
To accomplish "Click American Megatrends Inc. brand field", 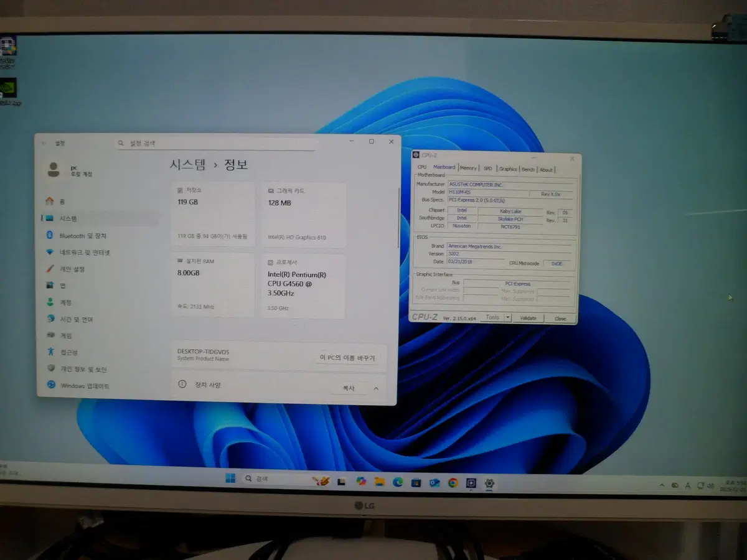I will 509,246.
